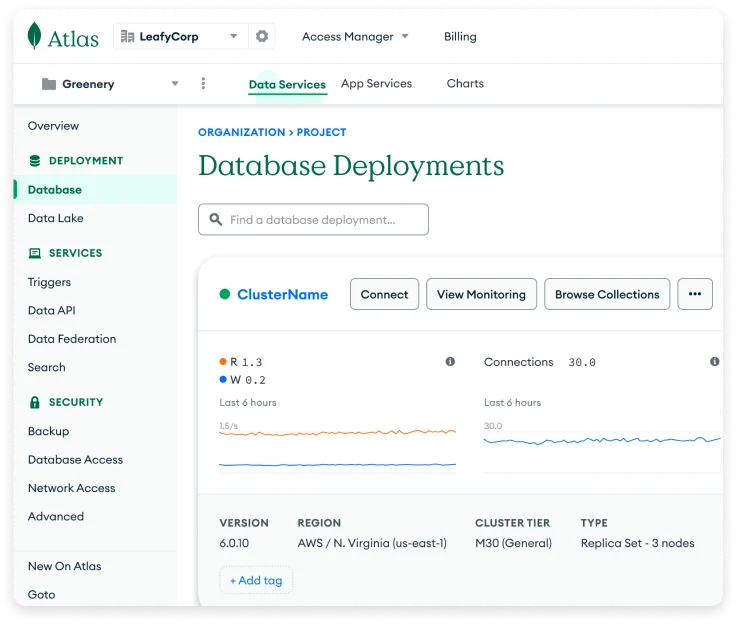This screenshot has height=624, width=737.
Task: Click the Security padlock icon
Action: click(35, 402)
